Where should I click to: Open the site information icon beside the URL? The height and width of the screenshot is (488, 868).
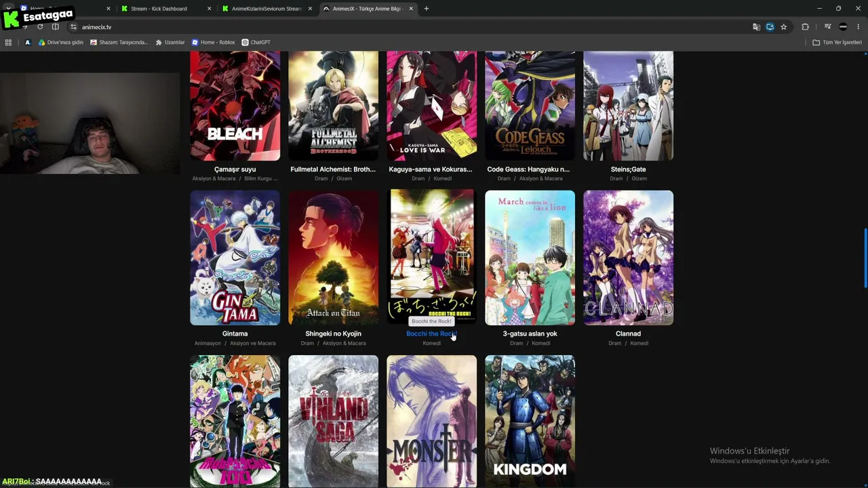pyautogui.click(x=73, y=27)
